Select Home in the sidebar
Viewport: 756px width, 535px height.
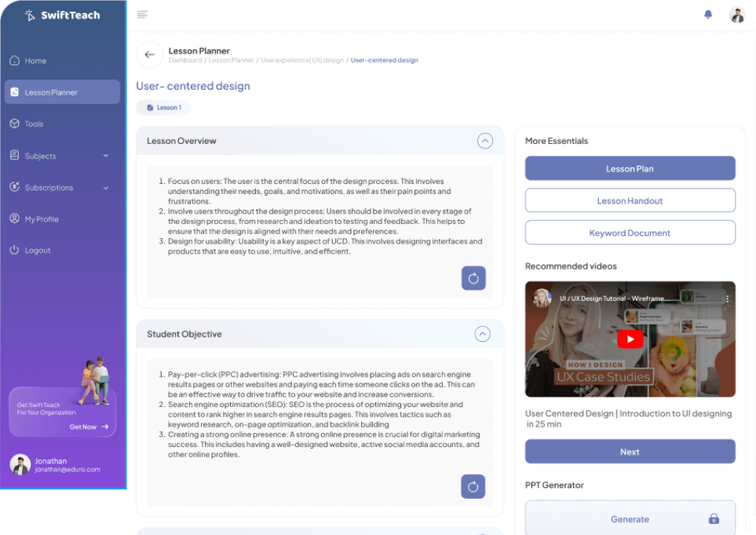tap(37, 60)
